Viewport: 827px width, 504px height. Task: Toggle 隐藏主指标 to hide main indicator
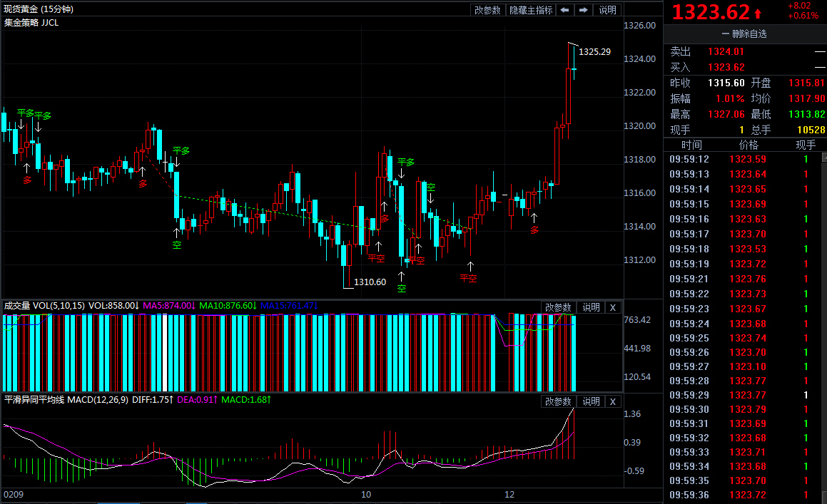pos(530,10)
